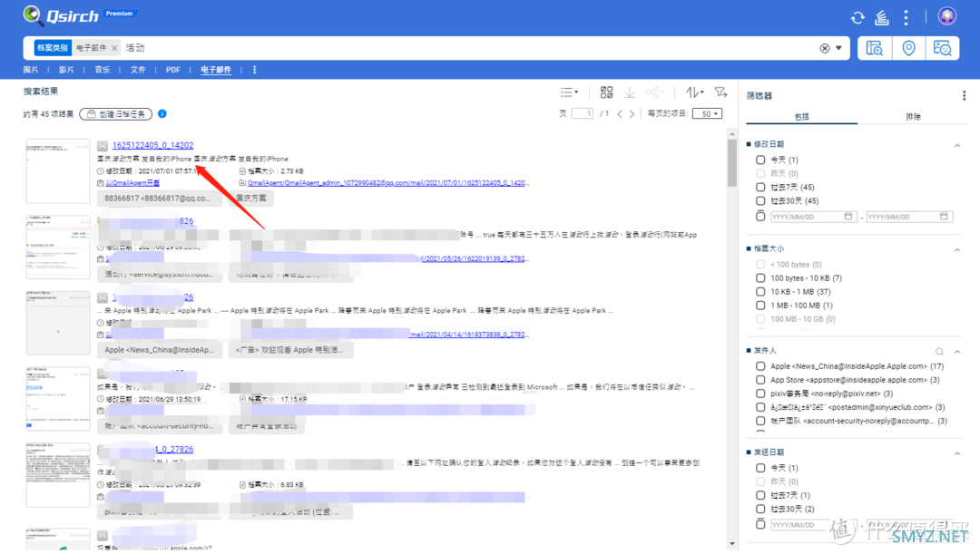Click the results list vertical scrollbar
The height and width of the screenshot is (554, 980).
tap(732, 162)
